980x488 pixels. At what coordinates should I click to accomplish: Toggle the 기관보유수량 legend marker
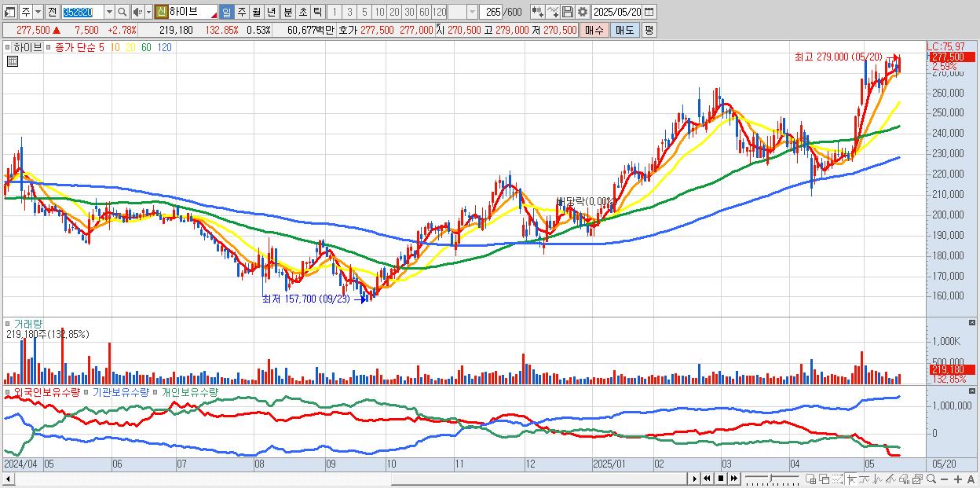[x=87, y=391]
